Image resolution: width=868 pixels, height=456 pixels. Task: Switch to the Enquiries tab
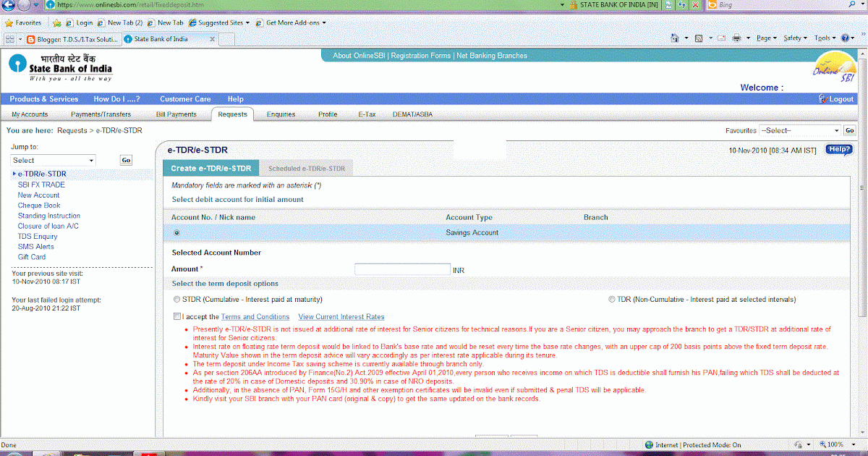click(281, 114)
